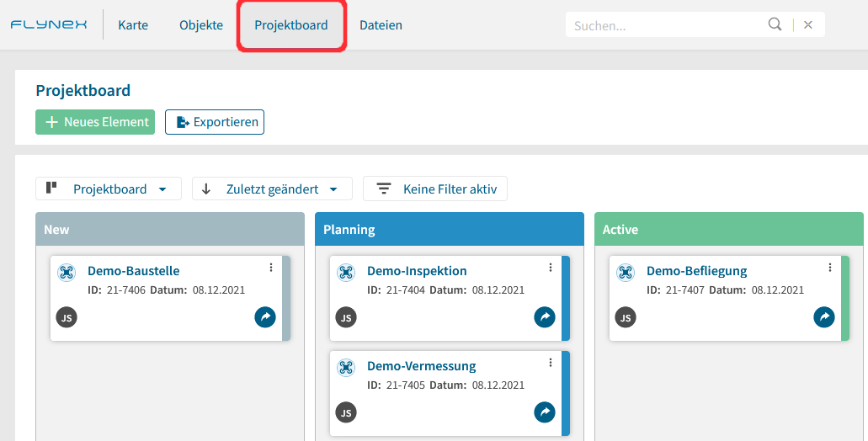Open three-dot menu on Demo-Befliegung card

coord(830,268)
